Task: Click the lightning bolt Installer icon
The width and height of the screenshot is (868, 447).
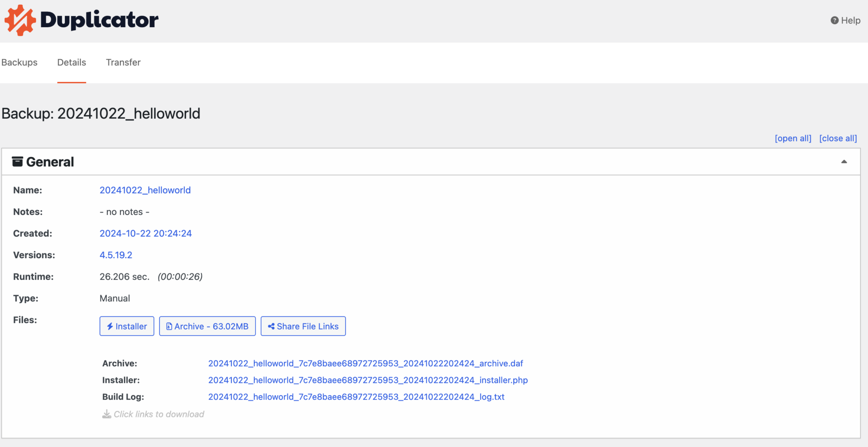Action: (x=110, y=326)
